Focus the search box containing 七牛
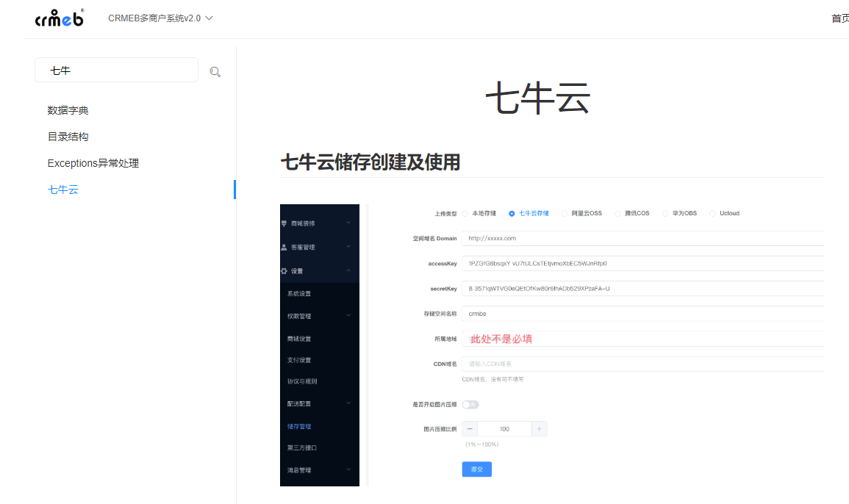The image size is (849, 504). (x=116, y=70)
